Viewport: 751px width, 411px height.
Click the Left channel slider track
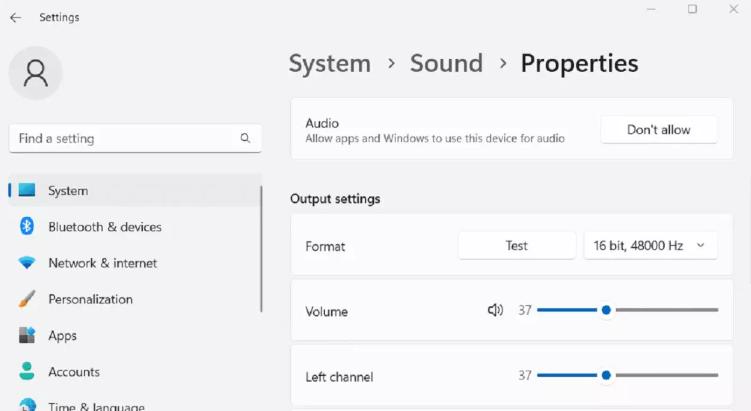(x=627, y=375)
